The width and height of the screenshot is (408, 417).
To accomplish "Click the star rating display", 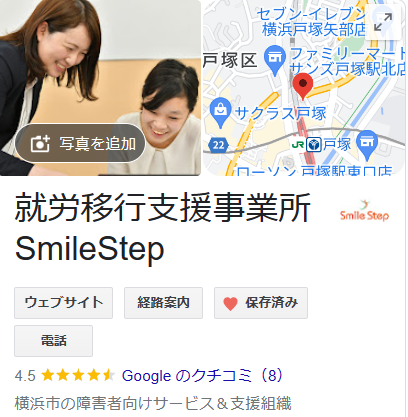I will pyautogui.click(x=78, y=376).
